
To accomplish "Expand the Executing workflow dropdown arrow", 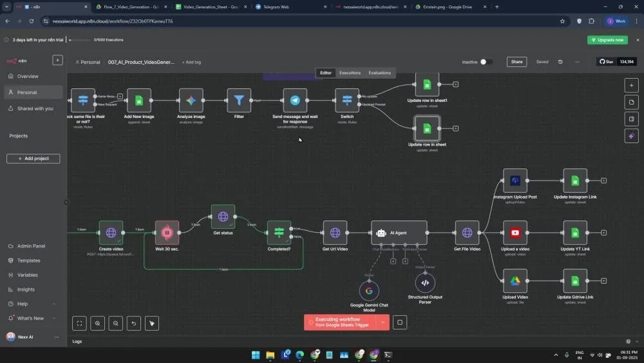I will click(x=383, y=322).
